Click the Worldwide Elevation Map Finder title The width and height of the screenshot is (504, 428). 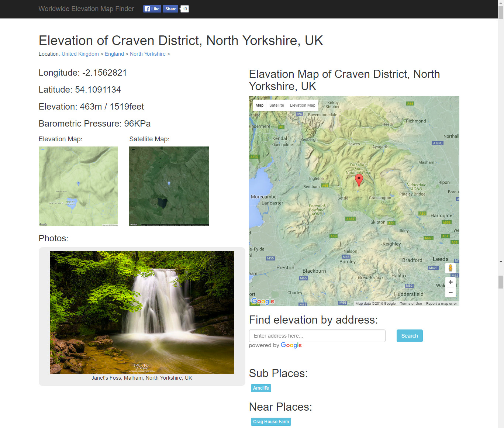click(86, 9)
